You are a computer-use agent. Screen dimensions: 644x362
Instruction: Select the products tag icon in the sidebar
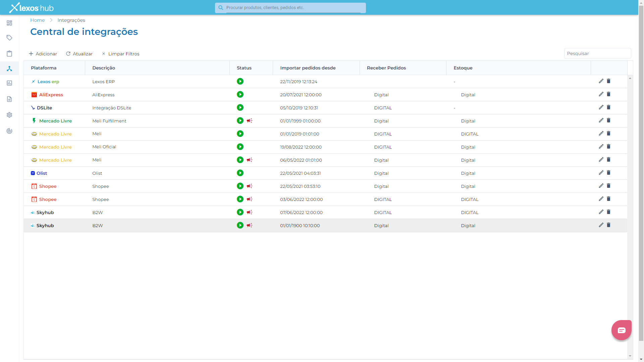(9, 38)
